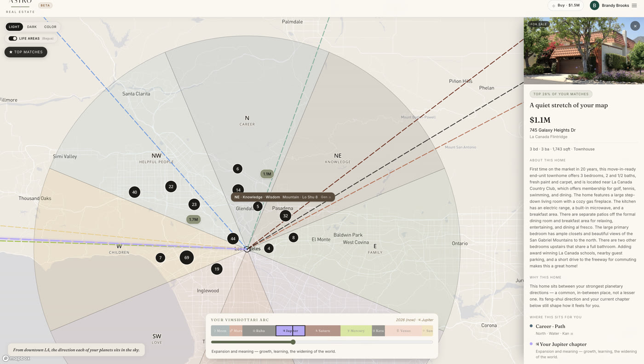Select the Rahu period in the arc
The height and width of the screenshot is (364, 644).
coord(259,330)
